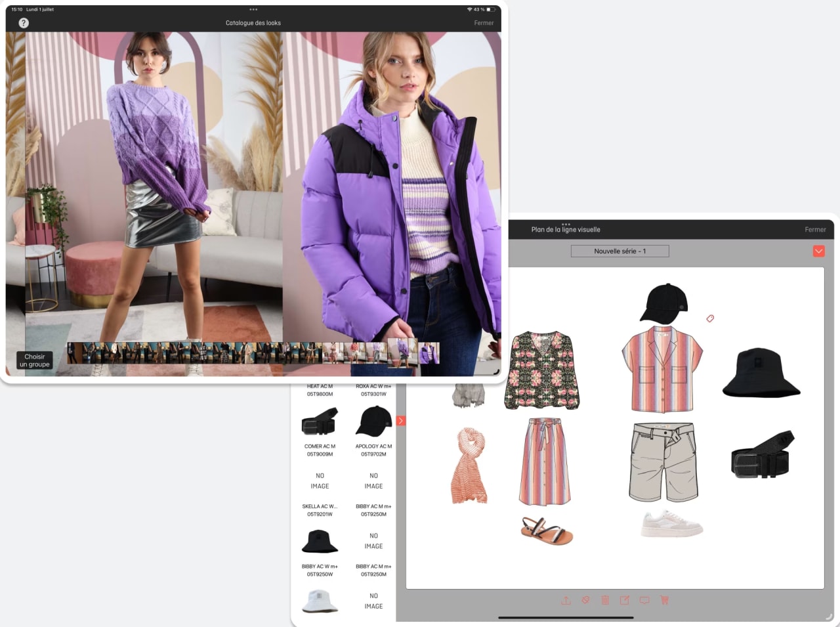Select the beige shorts on the board
The height and width of the screenshot is (627, 840).
(663, 462)
